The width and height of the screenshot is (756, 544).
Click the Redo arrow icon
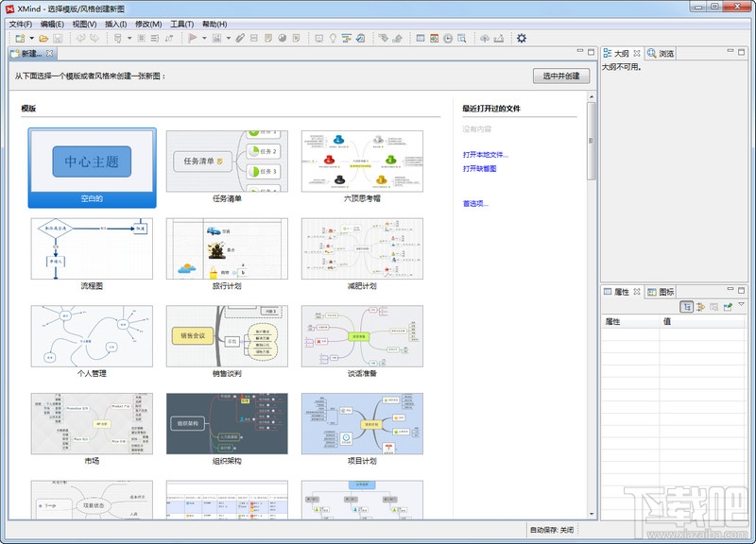click(94, 38)
